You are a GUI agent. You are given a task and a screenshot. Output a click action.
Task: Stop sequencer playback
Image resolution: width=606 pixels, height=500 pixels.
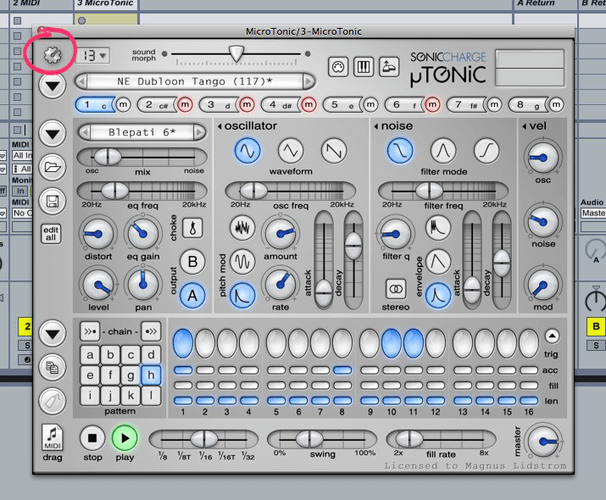click(x=92, y=438)
